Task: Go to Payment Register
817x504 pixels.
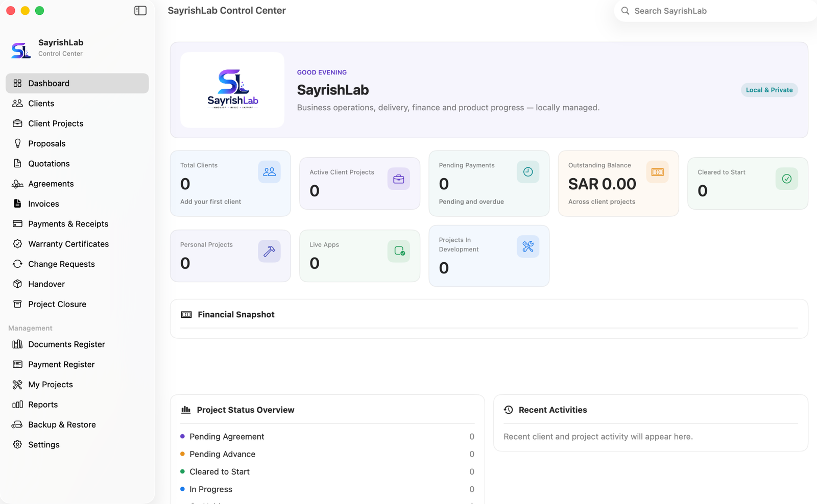Action: [x=77, y=364]
